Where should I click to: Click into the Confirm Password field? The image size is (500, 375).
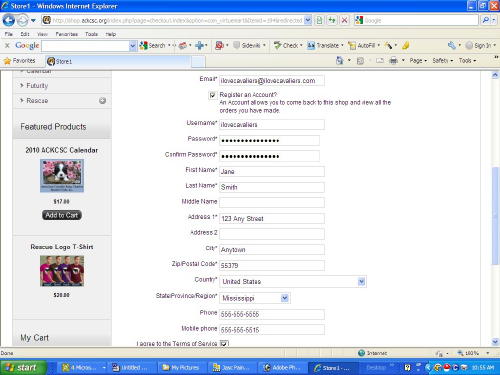coord(269,156)
